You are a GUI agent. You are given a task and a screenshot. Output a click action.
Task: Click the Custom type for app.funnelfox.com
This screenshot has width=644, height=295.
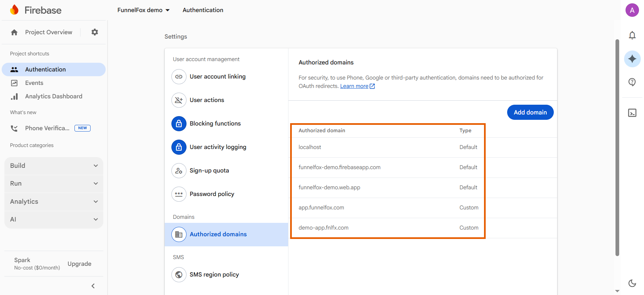pyautogui.click(x=469, y=208)
